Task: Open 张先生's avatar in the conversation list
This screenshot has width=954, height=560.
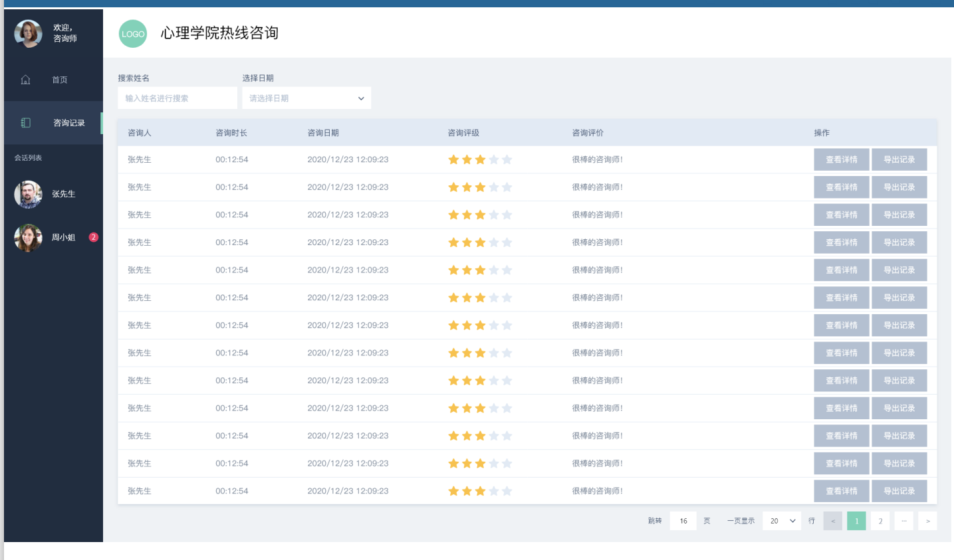Action: (x=29, y=194)
